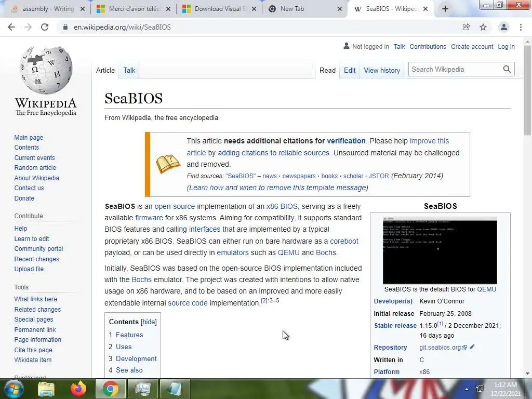Open the Windows Start menu
This screenshot has width=532, height=399.
[14, 389]
